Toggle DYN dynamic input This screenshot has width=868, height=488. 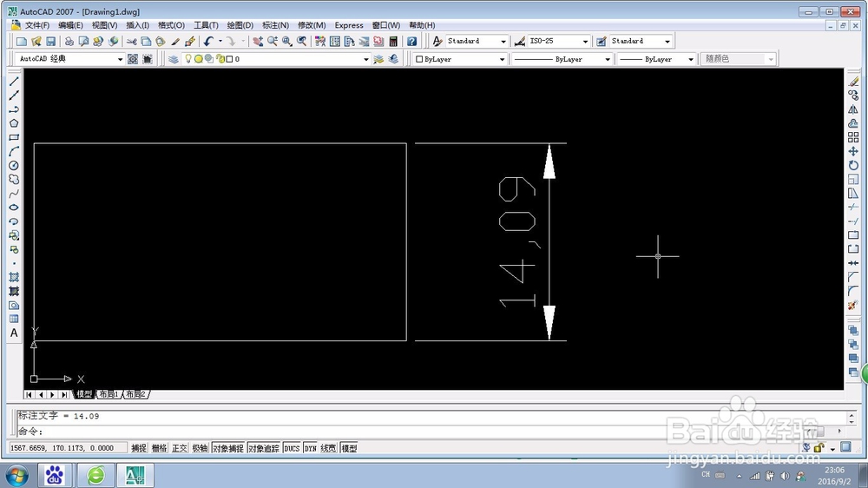(311, 448)
